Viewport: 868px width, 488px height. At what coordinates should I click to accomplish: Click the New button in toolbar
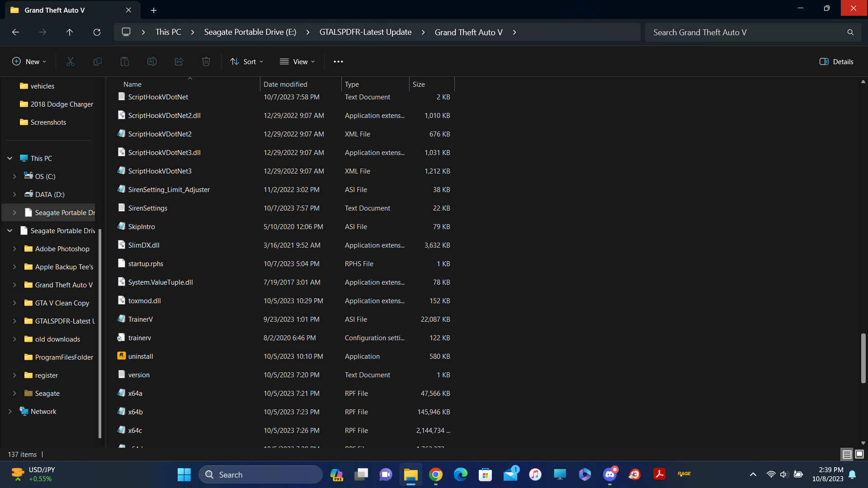click(x=29, y=61)
